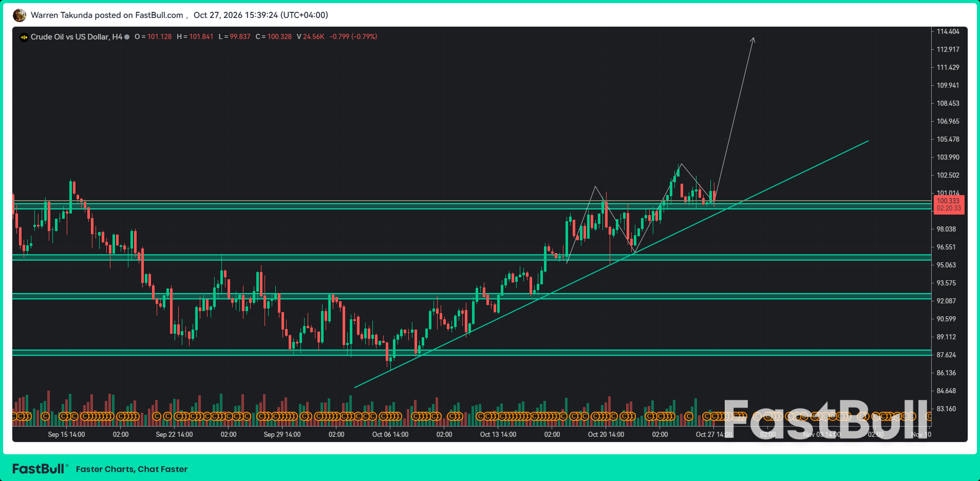The image size is (980, 481).
Task: Click the low value L = 99.837
Action: pyautogui.click(x=234, y=37)
